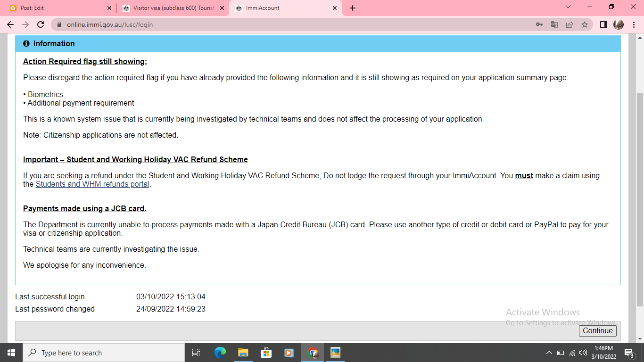
Task: Open a new browser tab
Action: (353, 8)
